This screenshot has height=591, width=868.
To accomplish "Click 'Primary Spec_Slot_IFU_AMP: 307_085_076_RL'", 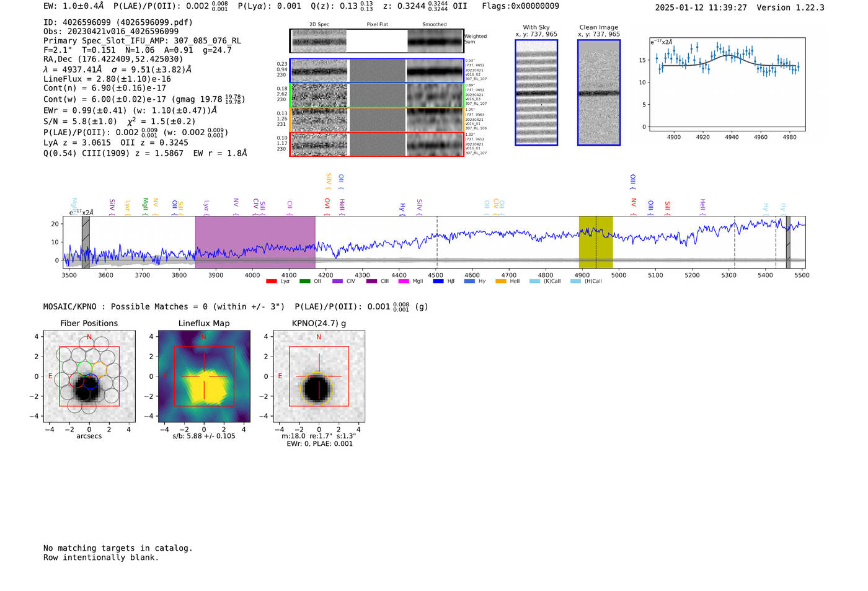I will tap(143, 41).
